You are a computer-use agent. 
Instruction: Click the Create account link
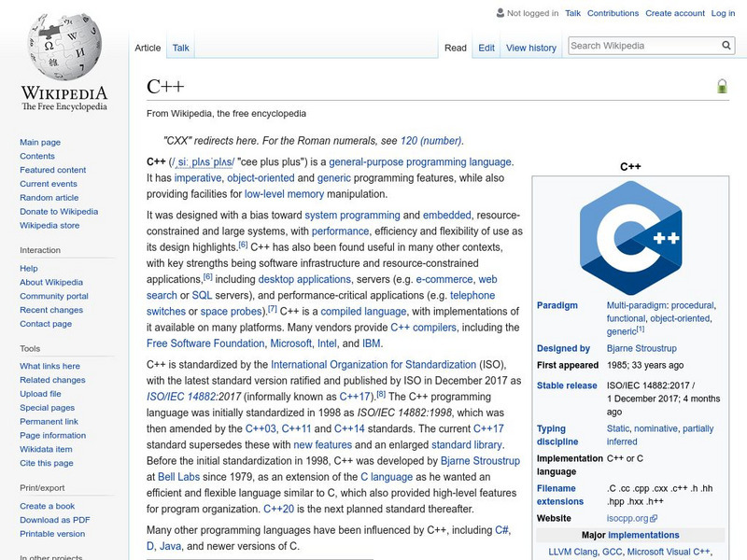(x=675, y=13)
